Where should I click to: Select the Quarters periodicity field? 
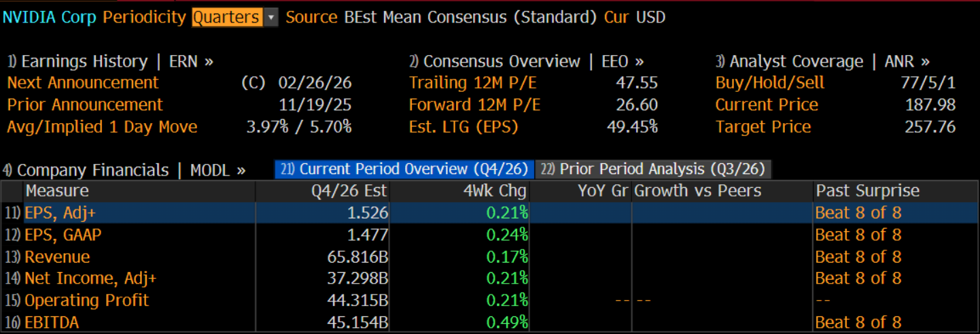coord(227,18)
